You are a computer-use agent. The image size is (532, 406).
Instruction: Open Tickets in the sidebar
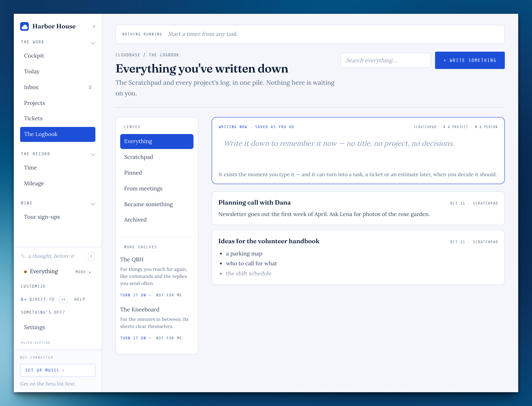point(58,118)
